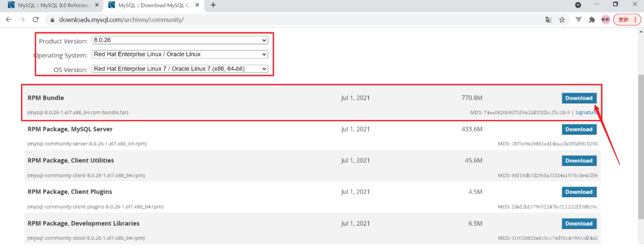Open the user profile avatar
The height and width of the screenshot is (250, 644).
[605, 20]
